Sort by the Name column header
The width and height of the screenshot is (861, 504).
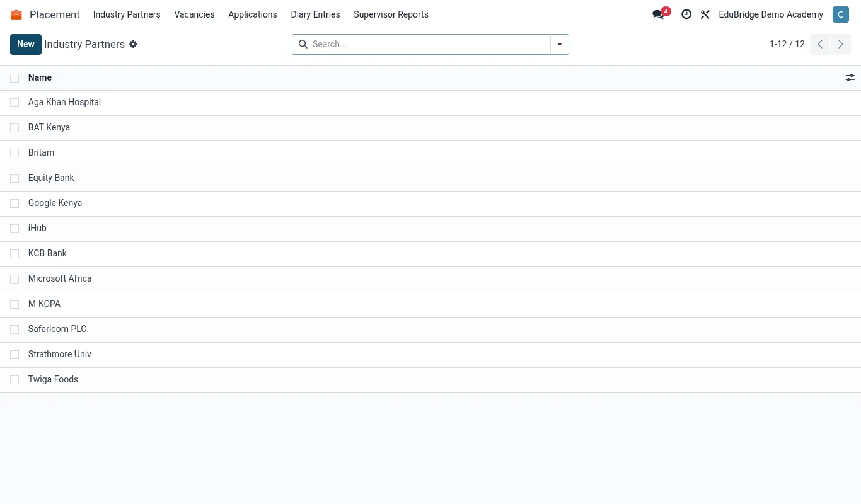(x=40, y=77)
